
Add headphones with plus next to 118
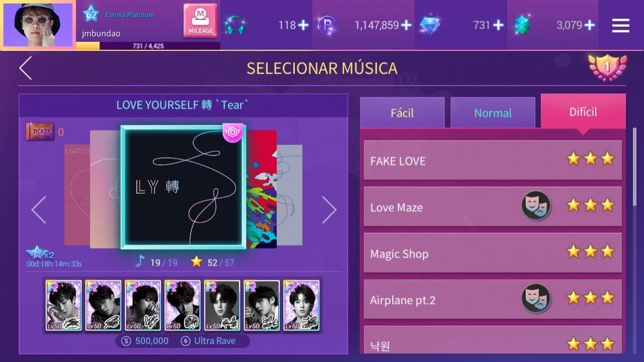tap(303, 26)
